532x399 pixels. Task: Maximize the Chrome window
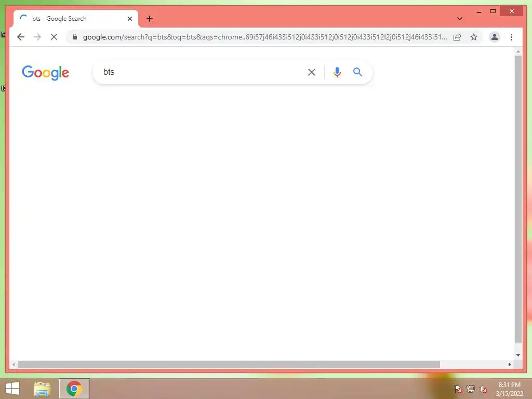(493, 11)
